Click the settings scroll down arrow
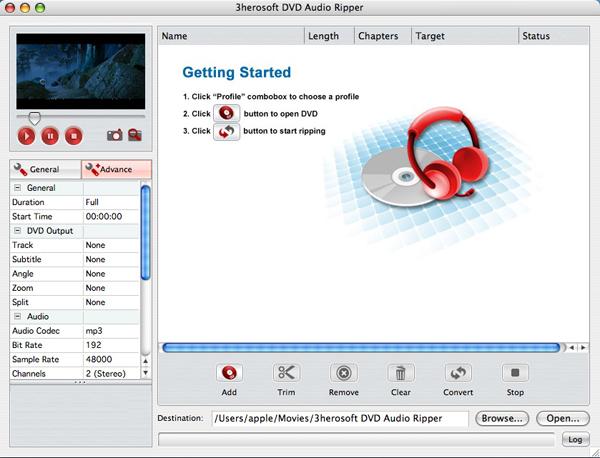The height and width of the screenshot is (458, 600). click(x=145, y=373)
